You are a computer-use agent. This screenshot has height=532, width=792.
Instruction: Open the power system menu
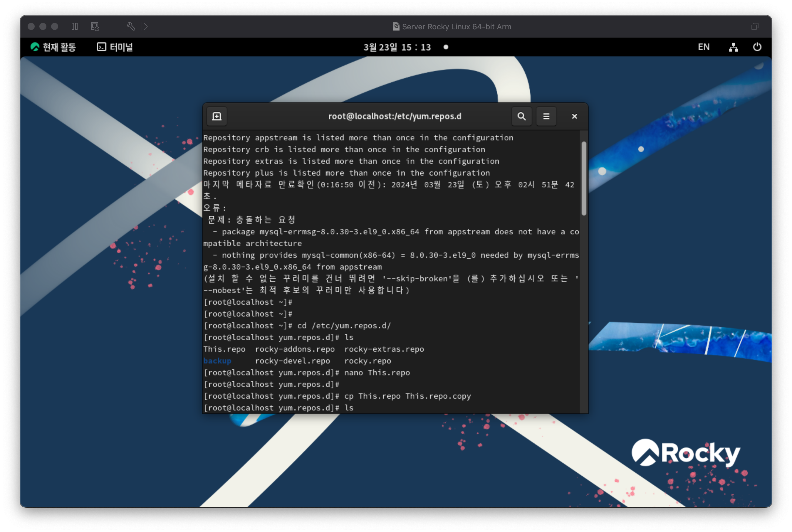[x=757, y=47]
